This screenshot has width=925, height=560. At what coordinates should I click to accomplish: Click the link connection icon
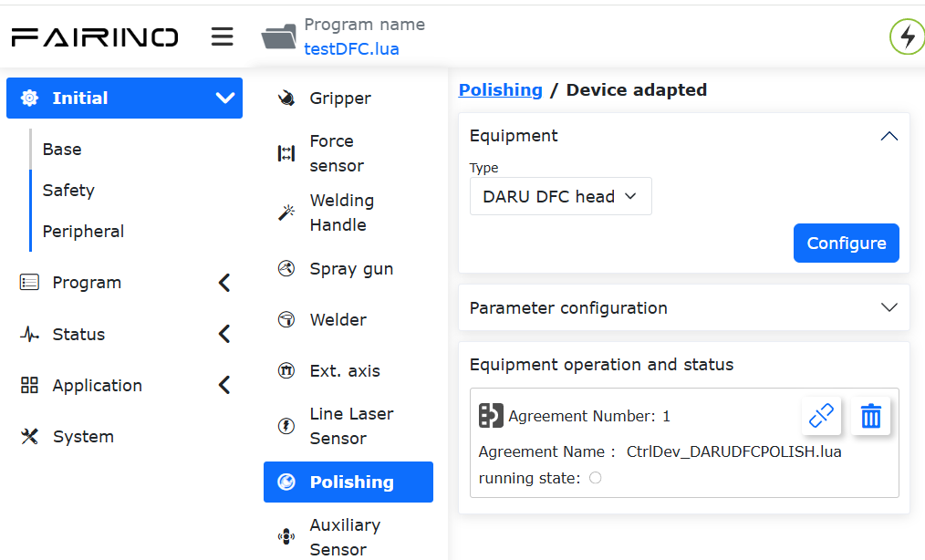[821, 416]
